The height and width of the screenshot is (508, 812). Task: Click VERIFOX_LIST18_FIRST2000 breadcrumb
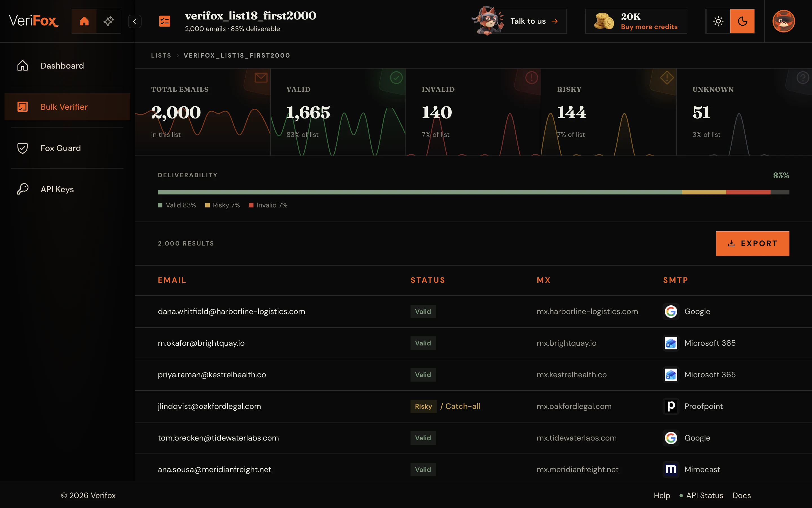click(237, 55)
